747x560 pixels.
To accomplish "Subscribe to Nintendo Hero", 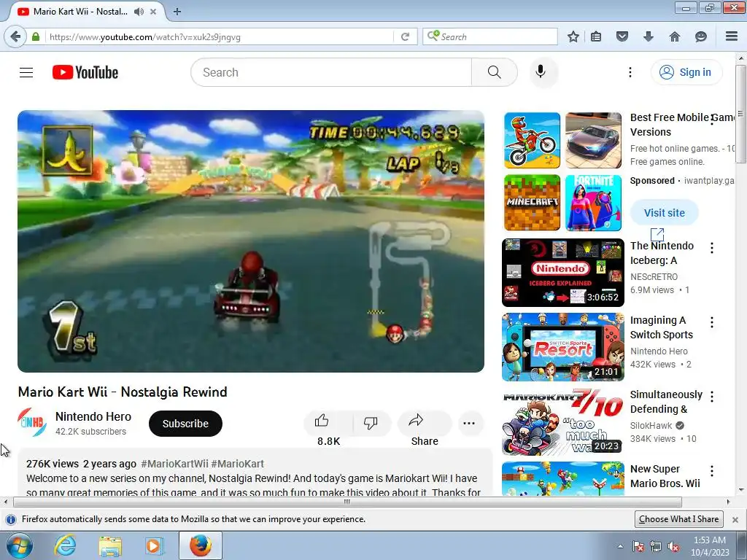I will click(185, 424).
